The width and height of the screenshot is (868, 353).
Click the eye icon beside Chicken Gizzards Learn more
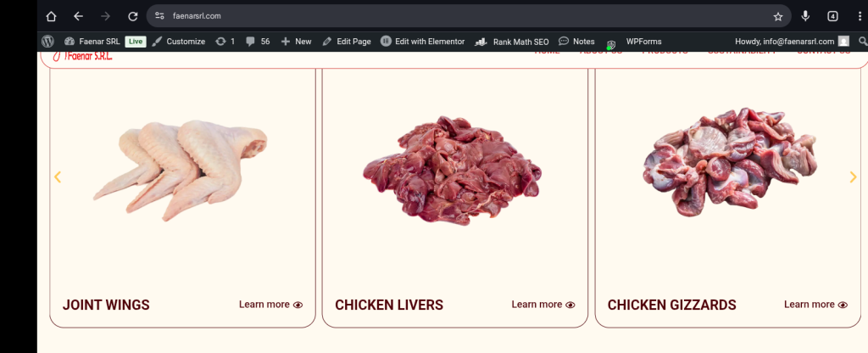pyautogui.click(x=843, y=305)
